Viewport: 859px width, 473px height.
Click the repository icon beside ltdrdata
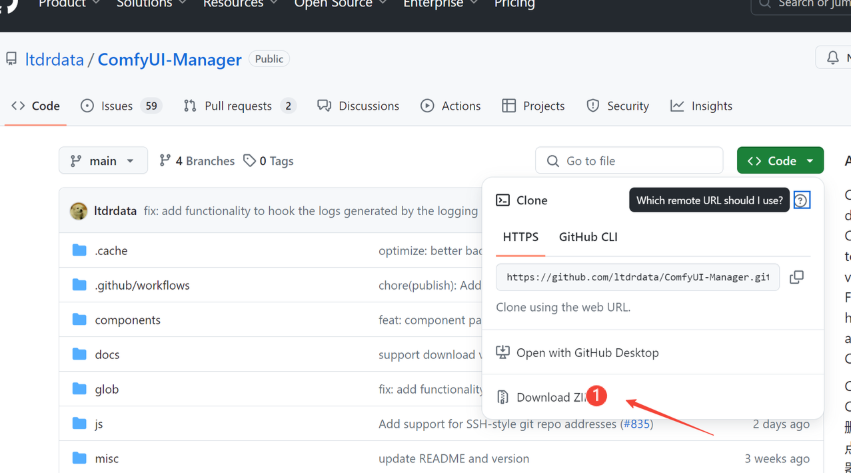11,59
